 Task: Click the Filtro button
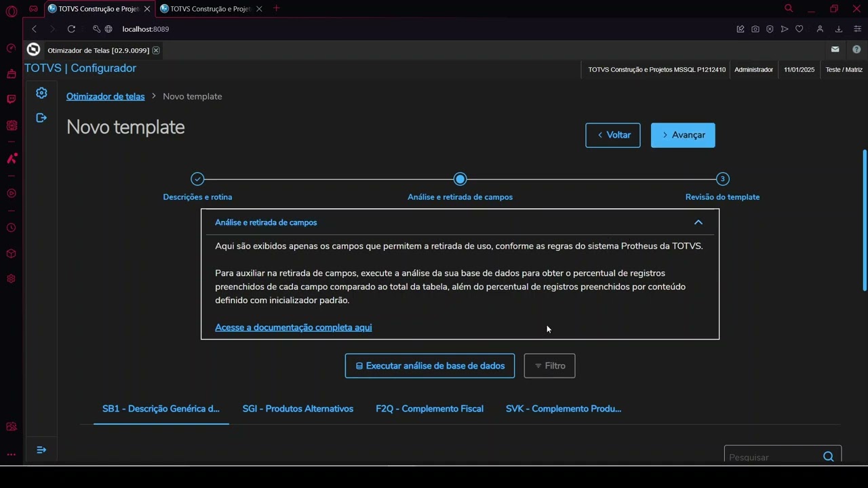pyautogui.click(x=549, y=366)
